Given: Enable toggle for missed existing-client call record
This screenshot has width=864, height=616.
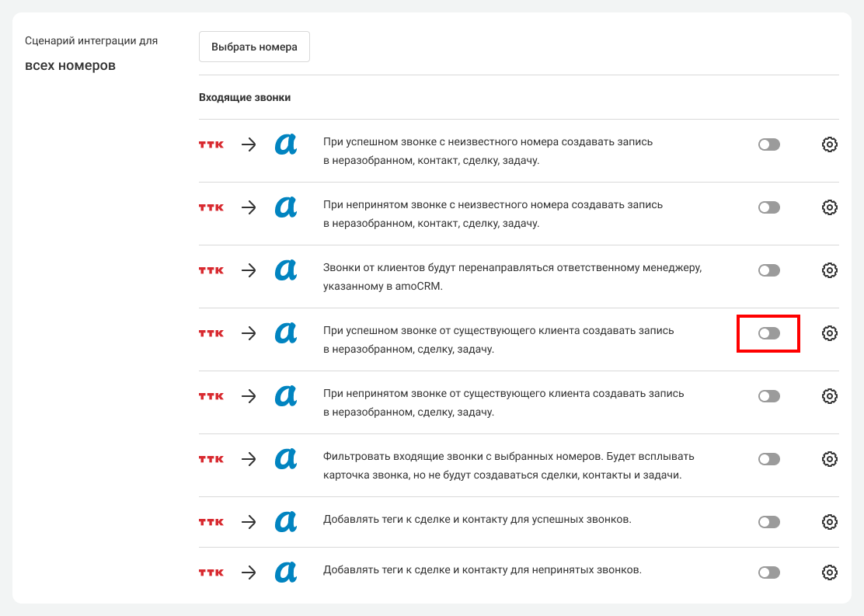Looking at the screenshot, I should [x=768, y=396].
